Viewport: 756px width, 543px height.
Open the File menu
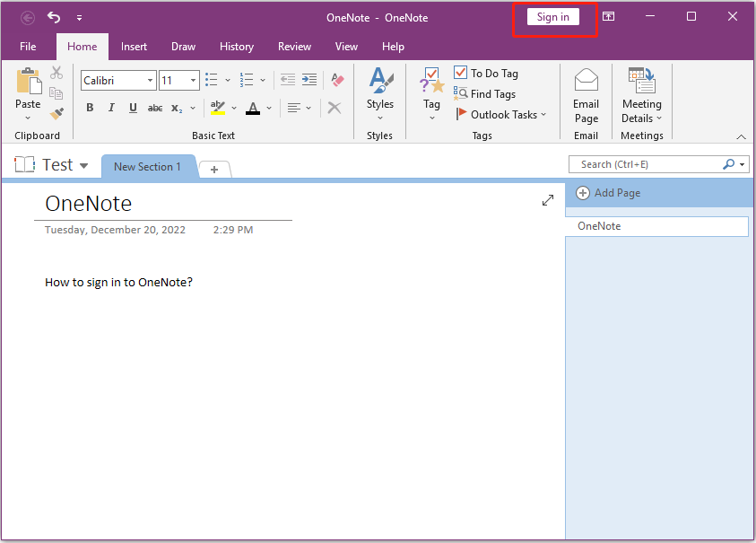(28, 47)
